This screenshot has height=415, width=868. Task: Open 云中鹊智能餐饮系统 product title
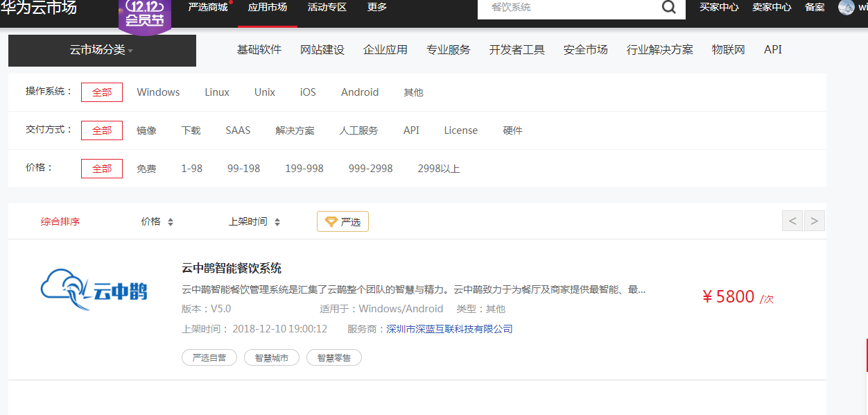pos(232,269)
